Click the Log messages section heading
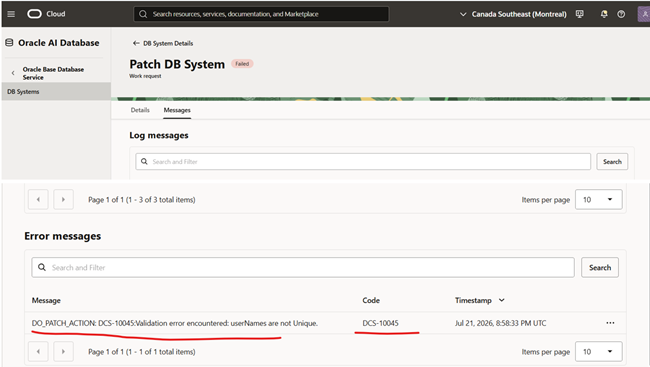The height and width of the screenshot is (367, 650). click(159, 135)
